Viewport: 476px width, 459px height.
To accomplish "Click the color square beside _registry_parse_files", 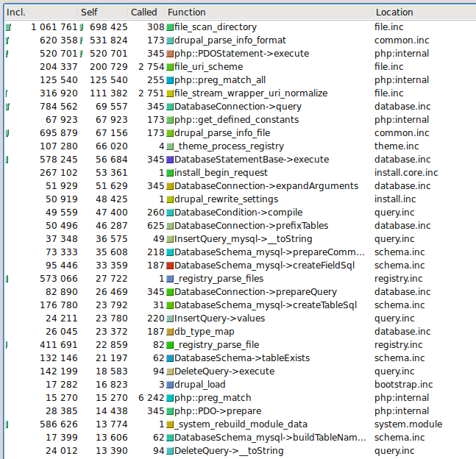I will pyautogui.click(x=170, y=279).
